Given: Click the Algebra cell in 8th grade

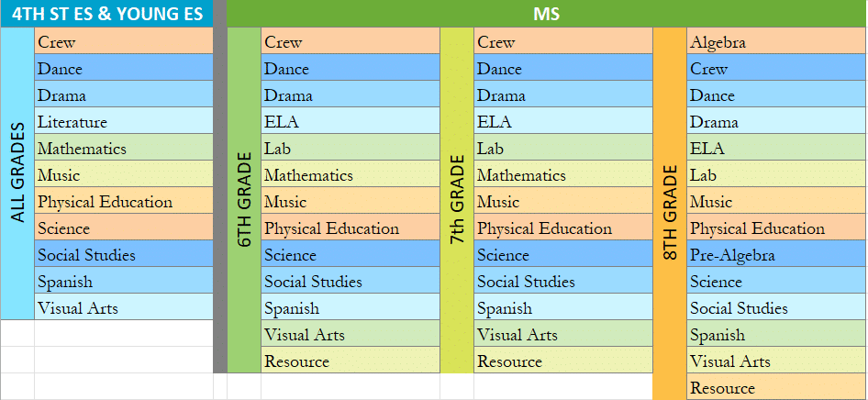Looking at the screenshot, I should tap(775, 42).
